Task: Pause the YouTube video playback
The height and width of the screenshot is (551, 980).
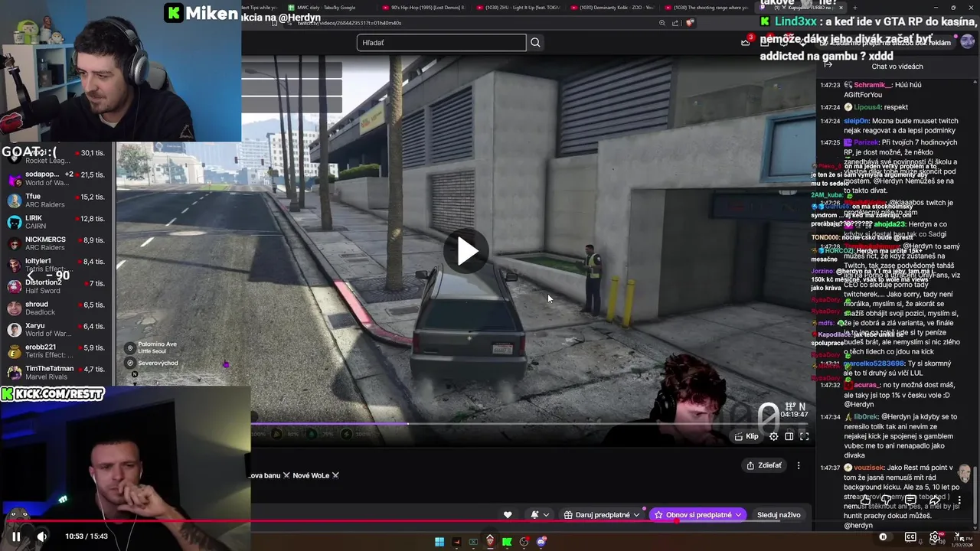Action: point(15,536)
